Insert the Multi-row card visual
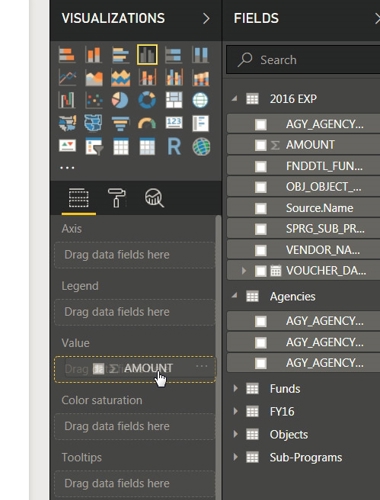The image size is (380, 500). click(x=200, y=123)
